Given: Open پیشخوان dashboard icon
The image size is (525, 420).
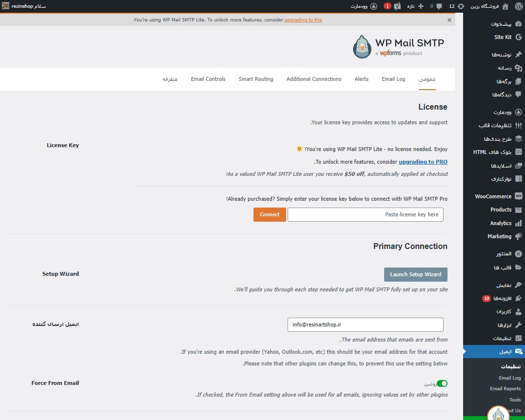Looking at the screenshot, I should coord(518,24).
